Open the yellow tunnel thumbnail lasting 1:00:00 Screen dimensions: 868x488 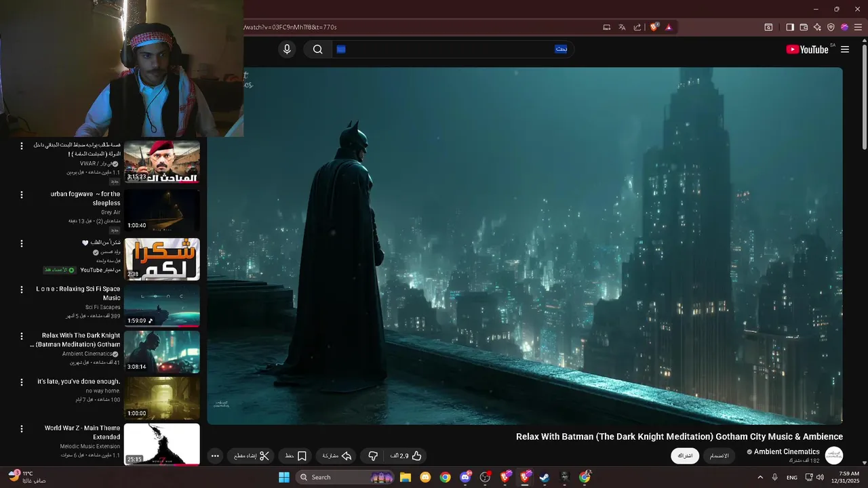coord(162,398)
